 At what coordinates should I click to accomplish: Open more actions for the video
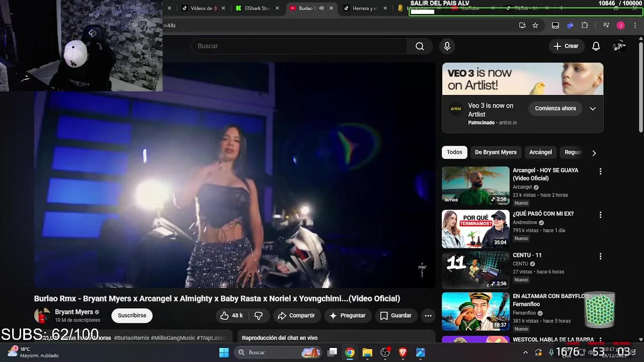pos(428,316)
